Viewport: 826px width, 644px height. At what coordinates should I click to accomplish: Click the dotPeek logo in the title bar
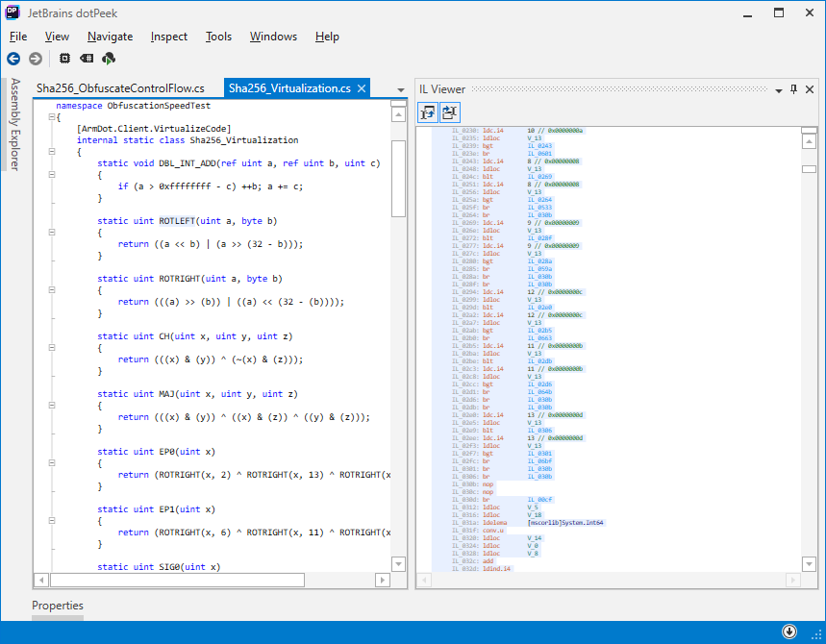(12, 12)
